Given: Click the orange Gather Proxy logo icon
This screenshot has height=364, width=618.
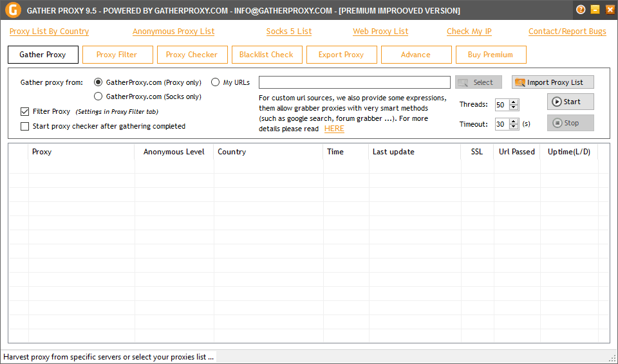Looking at the screenshot, I should point(11,10).
